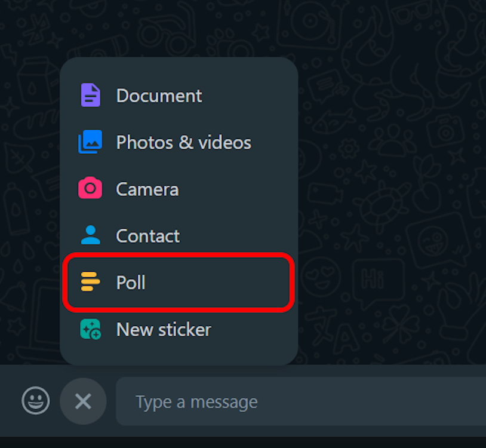
Task: Choose Photos & videos menu entry
Action: click(x=183, y=142)
